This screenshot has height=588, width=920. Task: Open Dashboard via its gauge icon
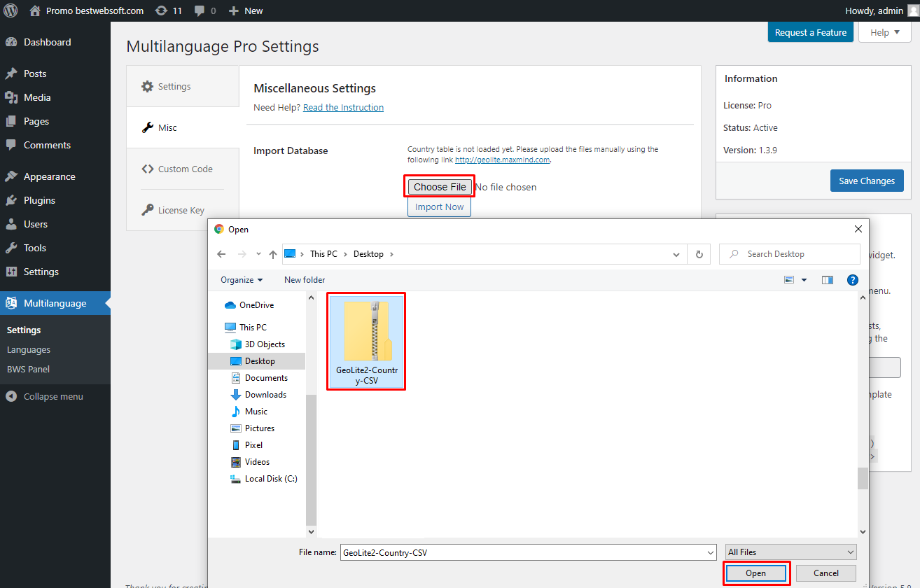pos(11,42)
